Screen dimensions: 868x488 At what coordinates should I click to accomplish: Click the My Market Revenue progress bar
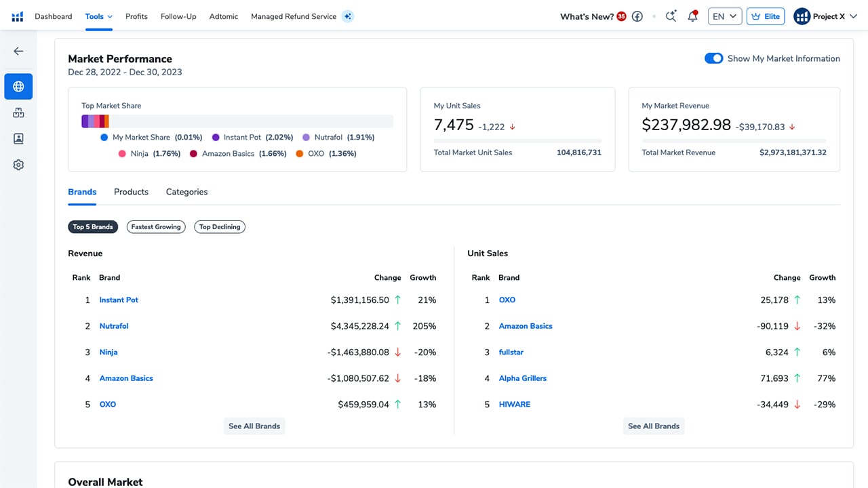point(734,141)
